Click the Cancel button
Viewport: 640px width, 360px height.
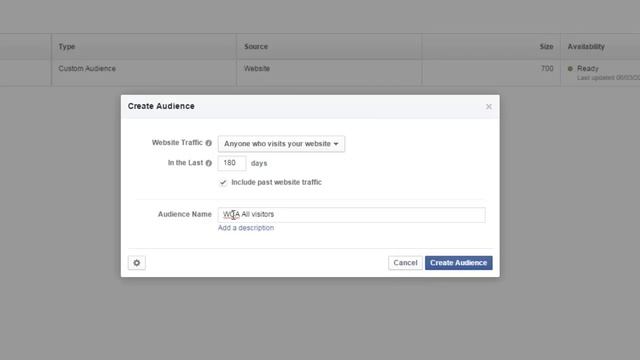click(405, 263)
